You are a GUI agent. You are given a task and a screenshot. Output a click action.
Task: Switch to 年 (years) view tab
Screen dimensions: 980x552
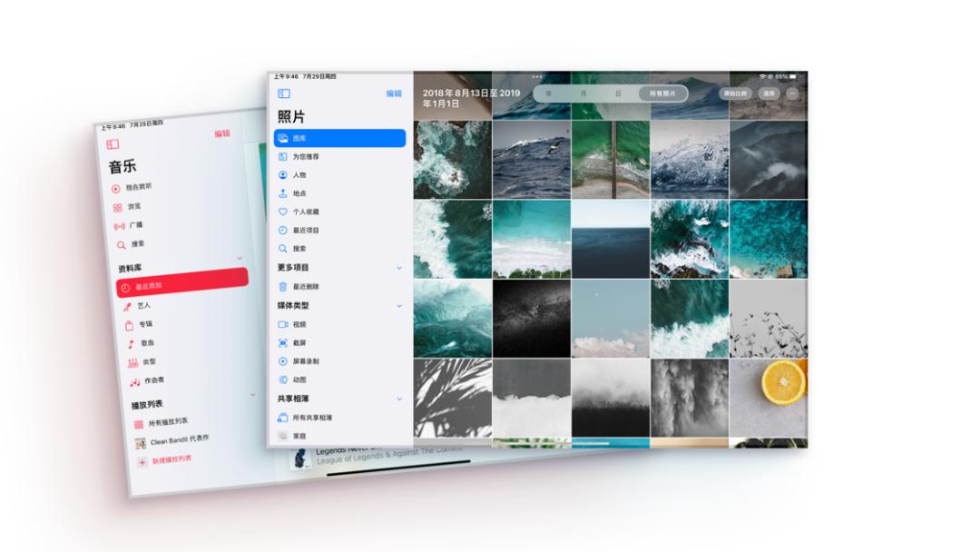[x=549, y=94]
